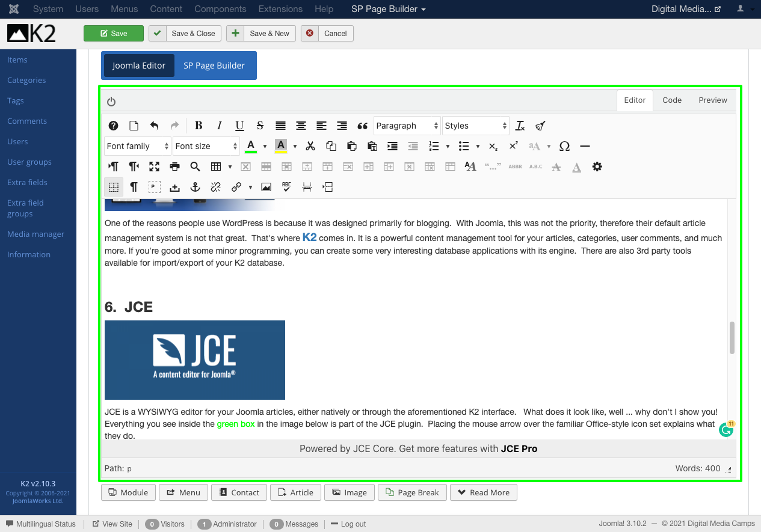
Task: Apply the green text color swatch
Action: (251, 146)
